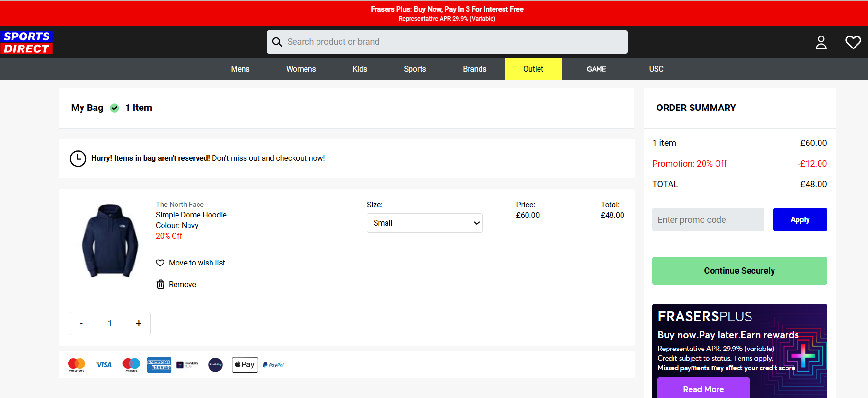Open the Brands navigation menu
This screenshot has height=398, width=868.
474,69
